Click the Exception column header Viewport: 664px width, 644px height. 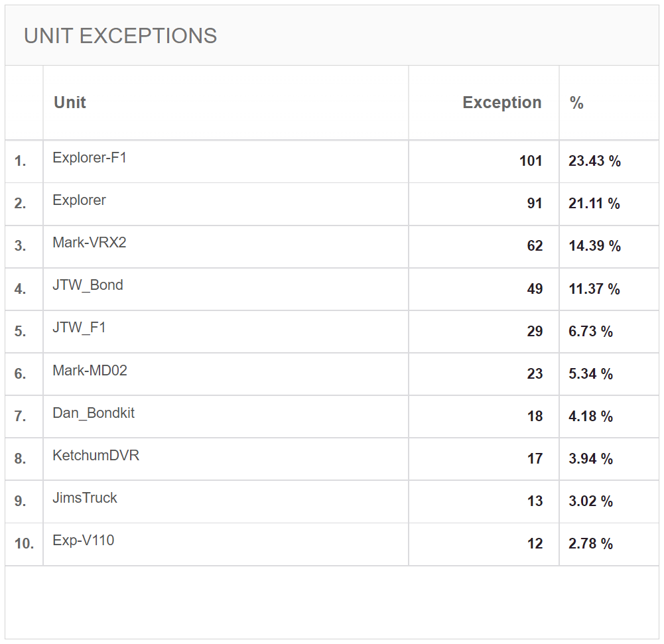[x=501, y=102]
